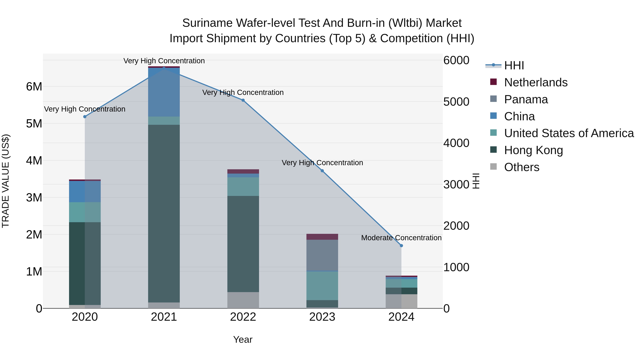Click the United States teal color swatch
Image resolution: width=644 pixels, height=362 pixels.
click(494, 133)
